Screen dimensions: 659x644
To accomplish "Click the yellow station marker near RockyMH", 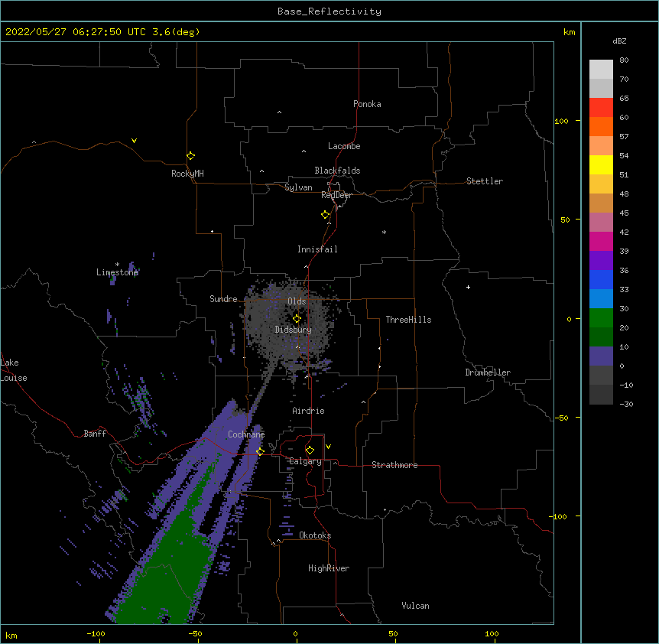I will pyautogui.click(x=190, y=155).
